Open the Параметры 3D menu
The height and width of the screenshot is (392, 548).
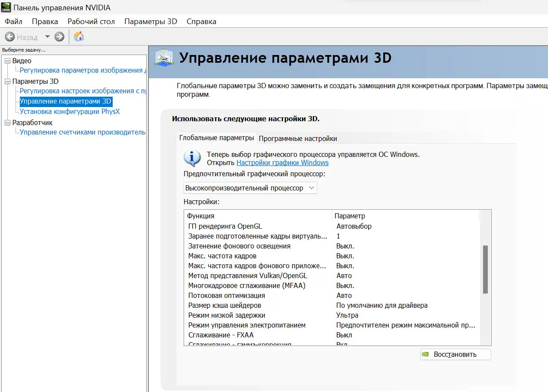(151, 21)
